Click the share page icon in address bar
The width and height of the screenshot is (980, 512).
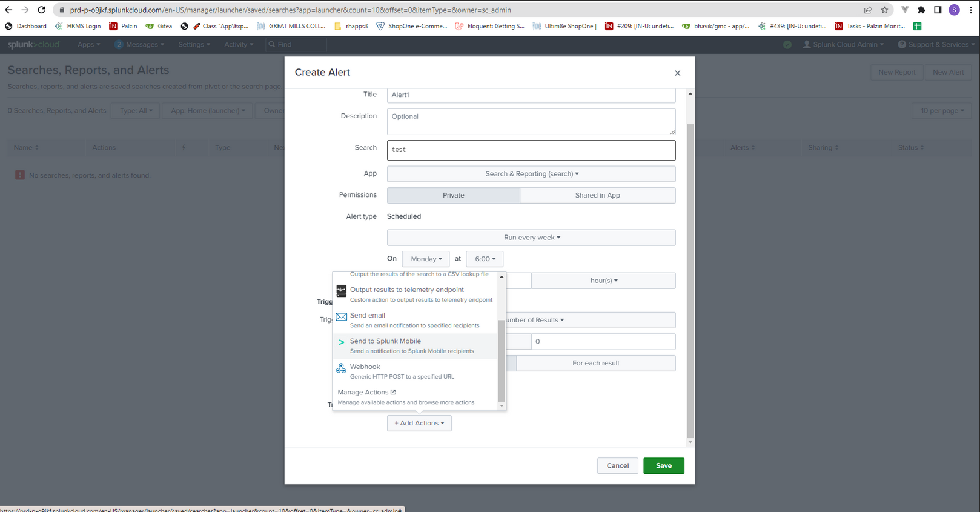tap(868, 10)
